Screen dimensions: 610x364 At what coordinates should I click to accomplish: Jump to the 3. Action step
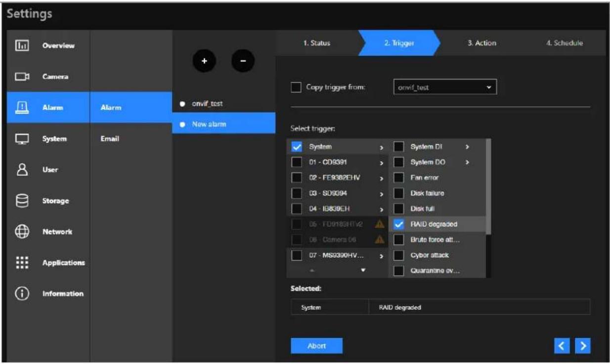pos(482,43)
